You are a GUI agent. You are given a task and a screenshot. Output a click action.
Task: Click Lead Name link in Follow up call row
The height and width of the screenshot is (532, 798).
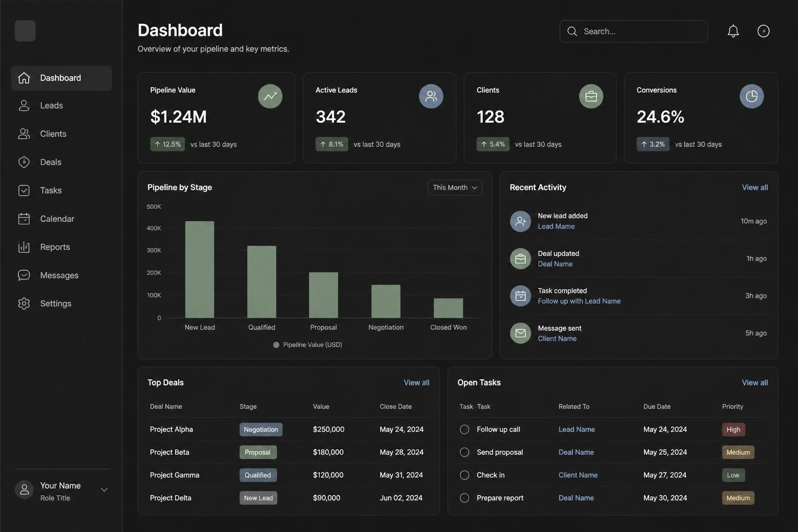coord(577,430)
